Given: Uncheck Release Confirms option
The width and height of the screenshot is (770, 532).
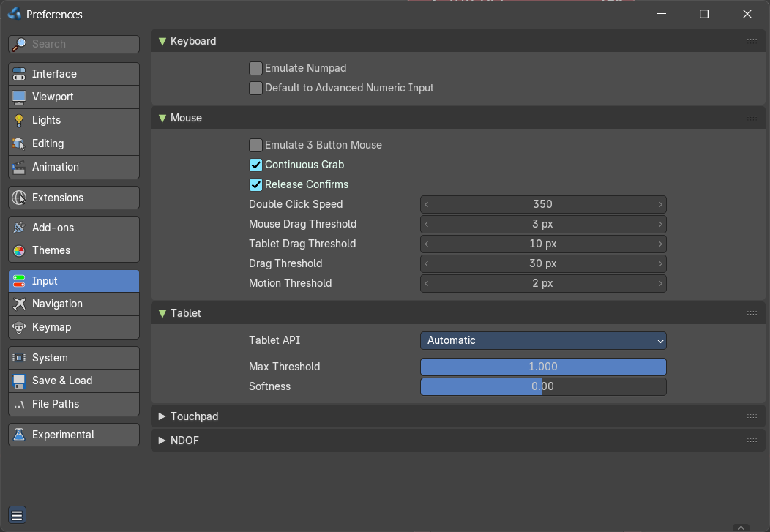Looking at the screenshot, I should (x=255, y=184).
